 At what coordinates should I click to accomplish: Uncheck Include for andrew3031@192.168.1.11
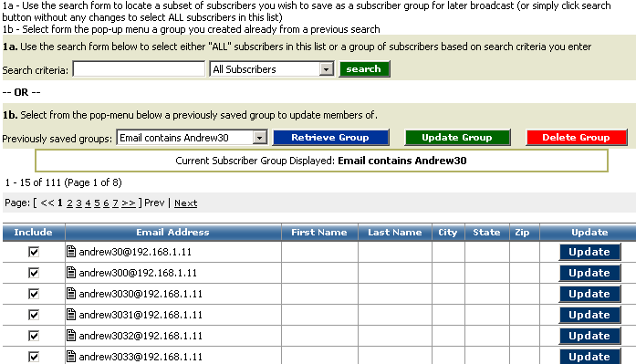pos(34,315)
